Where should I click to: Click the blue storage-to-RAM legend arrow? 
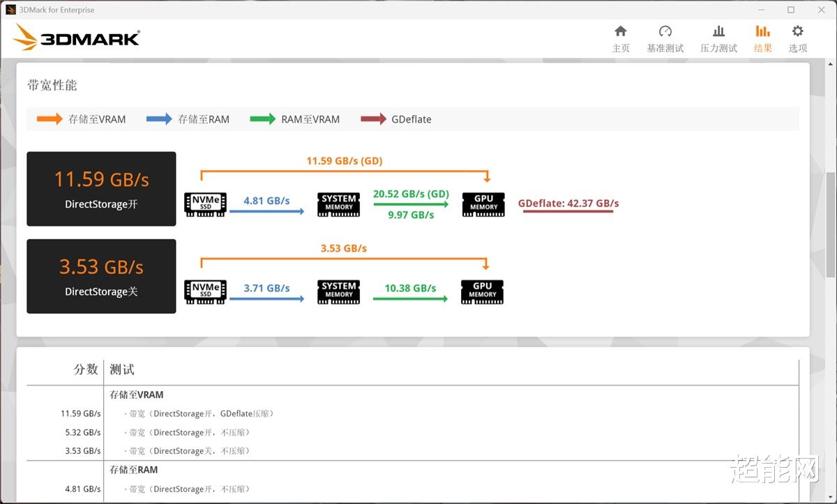pyautogui.click(x=159, y=119)
